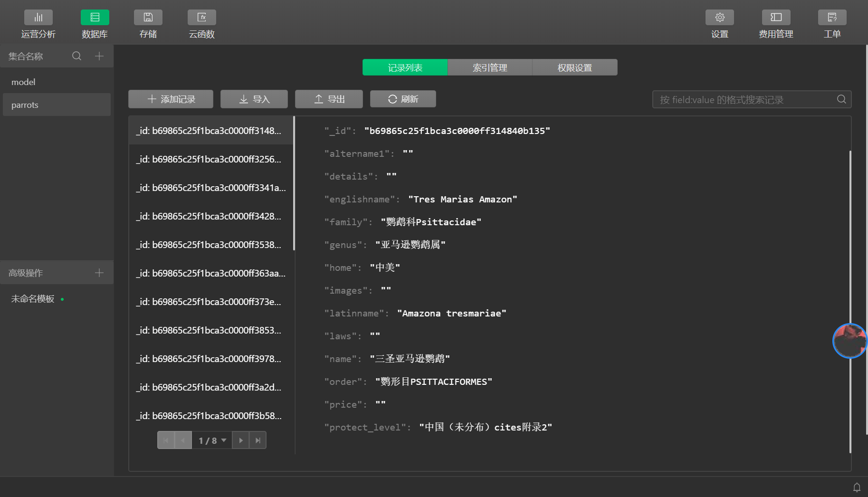Switch to 索引管理 tab
Screen dimensions: 868x497
pyautogui.click(x=490, y=67)
